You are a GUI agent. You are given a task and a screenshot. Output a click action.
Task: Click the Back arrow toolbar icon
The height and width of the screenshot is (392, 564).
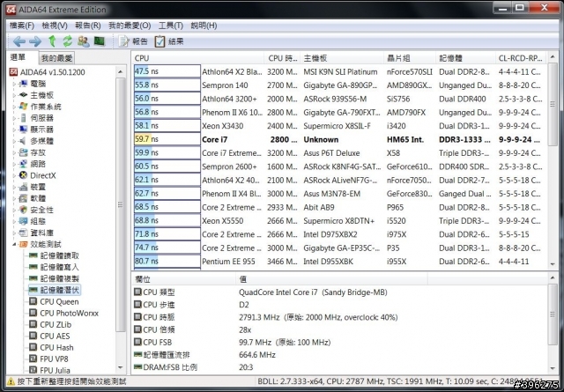(19, 41)
